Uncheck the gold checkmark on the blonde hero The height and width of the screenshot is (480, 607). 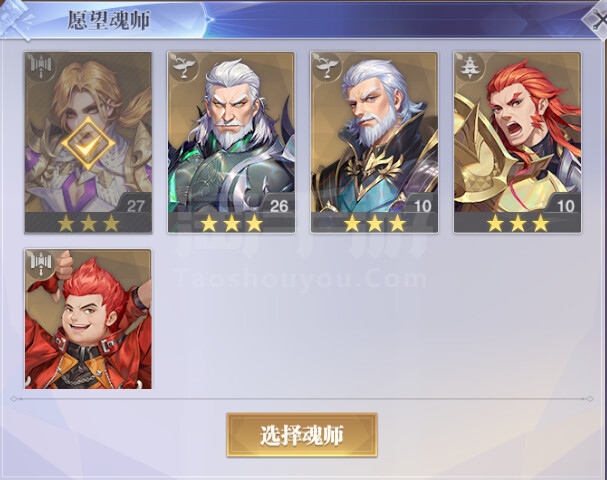[x=88, y=143]
